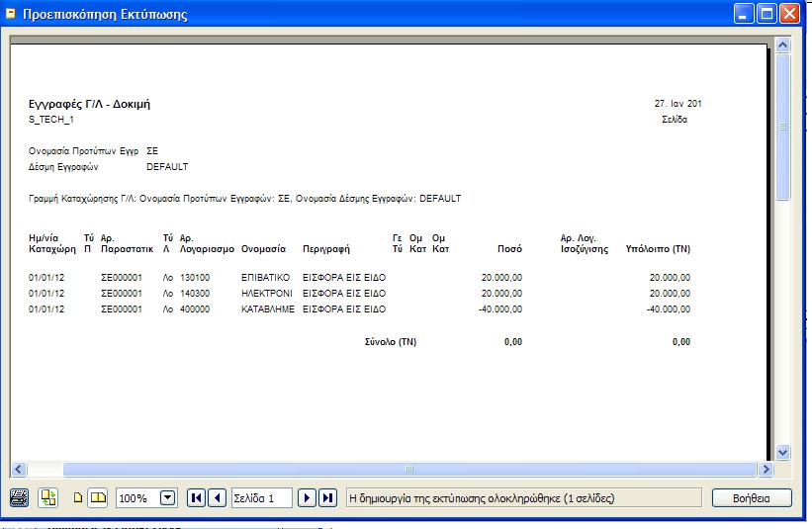Click the Υπόλοιπο (ΤΝ) column header
This screenshot has height=529, width=812.
click(658, 248)
